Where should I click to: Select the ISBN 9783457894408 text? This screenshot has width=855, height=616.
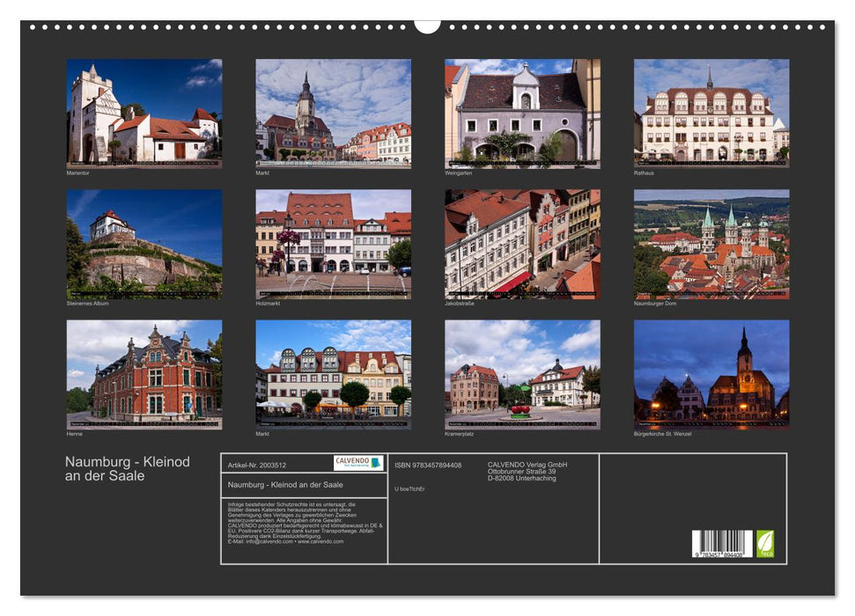coord(429,466)
